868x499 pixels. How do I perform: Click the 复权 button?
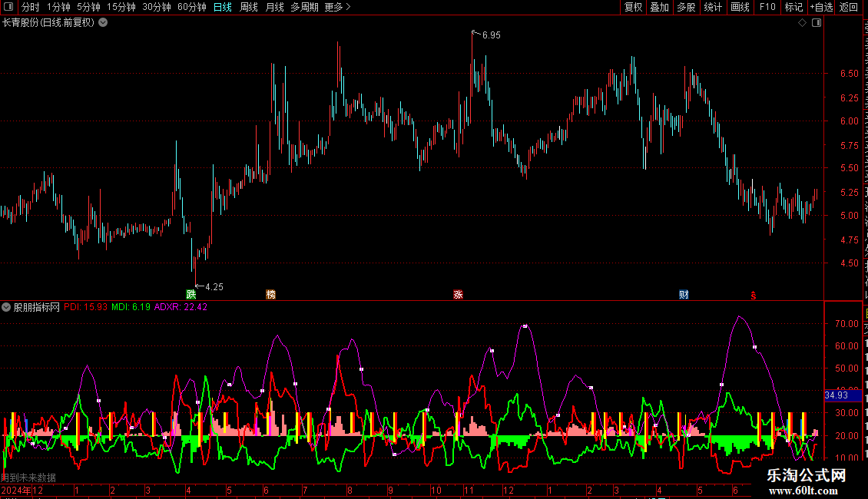pyautogui.click(x=633, y=7)
